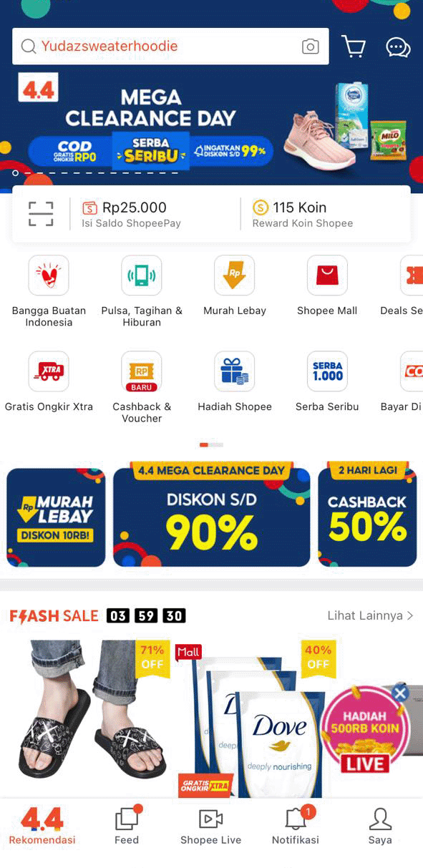Open the shopping cart icon
This screenshot has height=868, width=423.
pos(354,47)
